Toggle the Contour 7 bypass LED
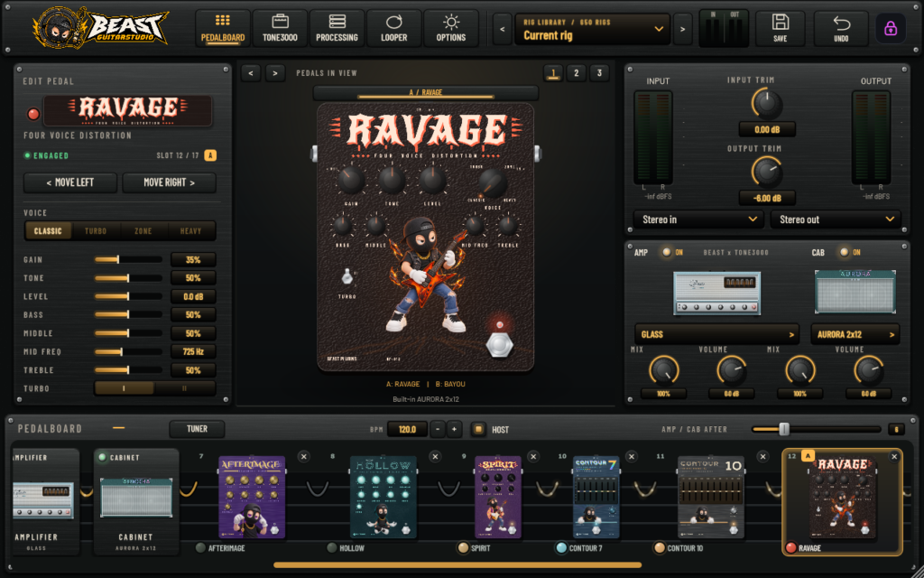The width and height of the screenshot is (924, 578). coord(561,548)
